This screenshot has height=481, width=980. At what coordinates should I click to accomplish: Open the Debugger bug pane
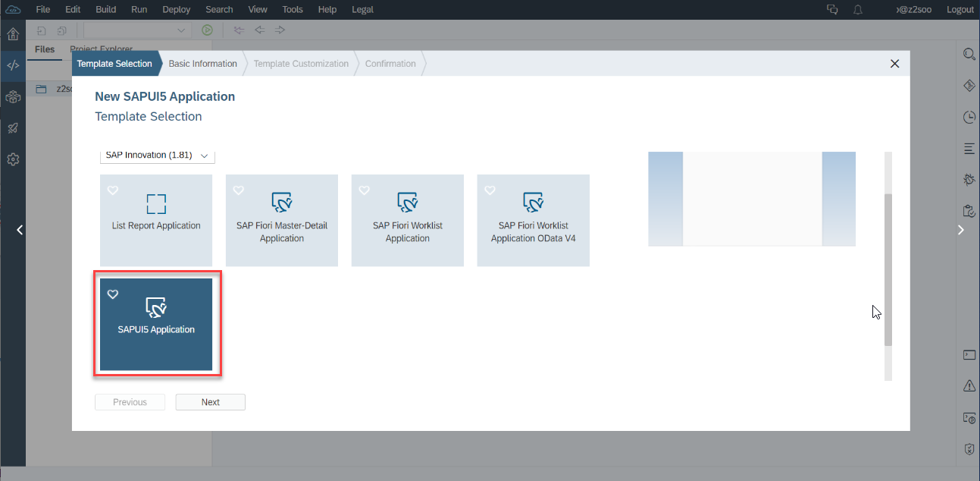(969, 179)
